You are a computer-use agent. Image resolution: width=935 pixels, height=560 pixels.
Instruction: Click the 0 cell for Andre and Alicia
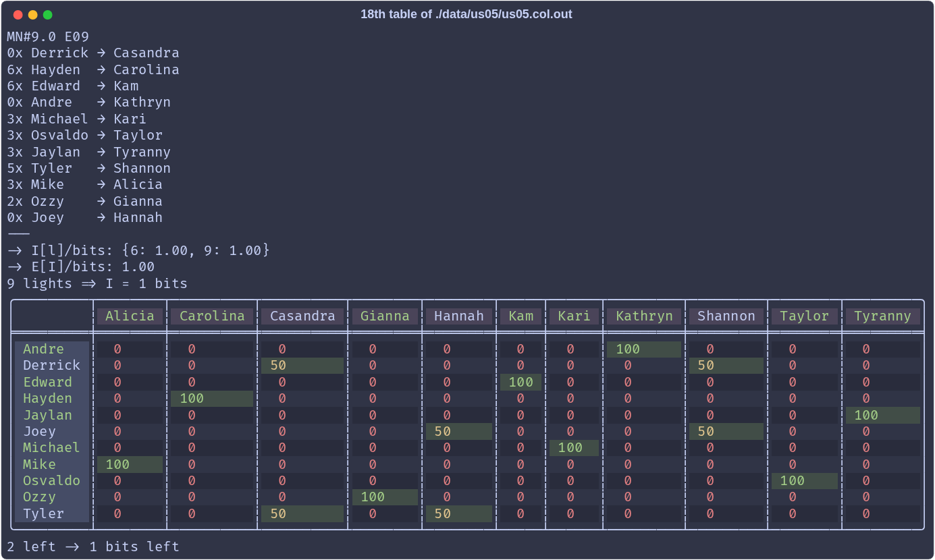130,349
